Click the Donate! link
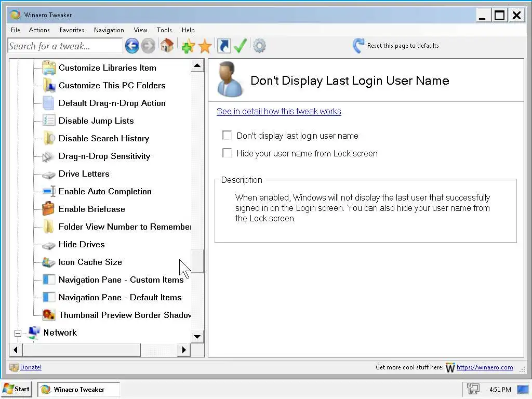 31,367
